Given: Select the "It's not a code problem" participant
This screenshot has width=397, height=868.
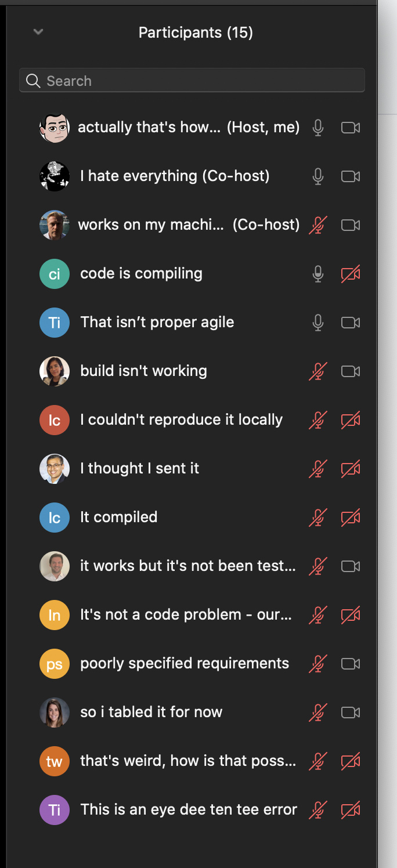Looking at the screenshot, I should 186,615.
